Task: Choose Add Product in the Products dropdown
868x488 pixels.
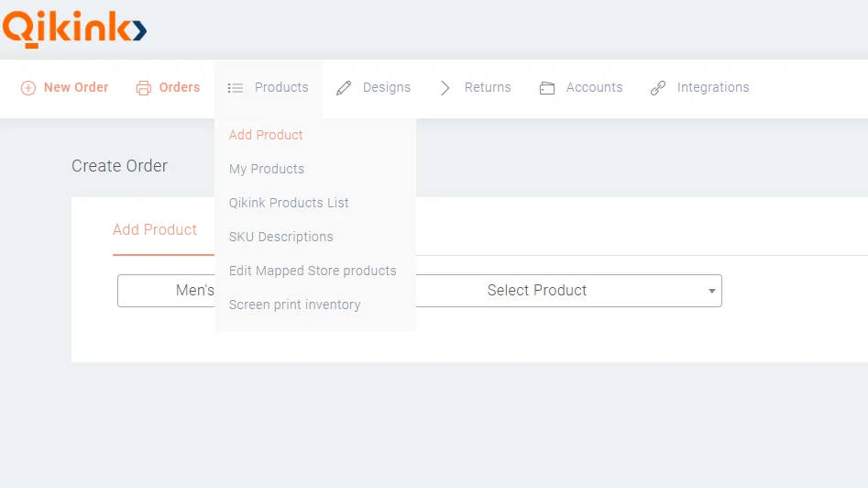Action: (x=266, y=135)
